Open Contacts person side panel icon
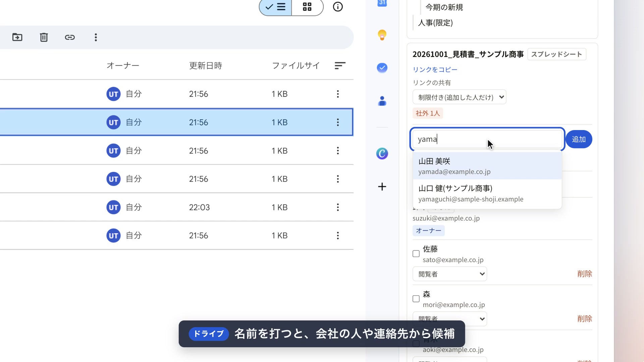Image resolution: width=644 pixels, height=362 pixels. click(x=382, y=101)
